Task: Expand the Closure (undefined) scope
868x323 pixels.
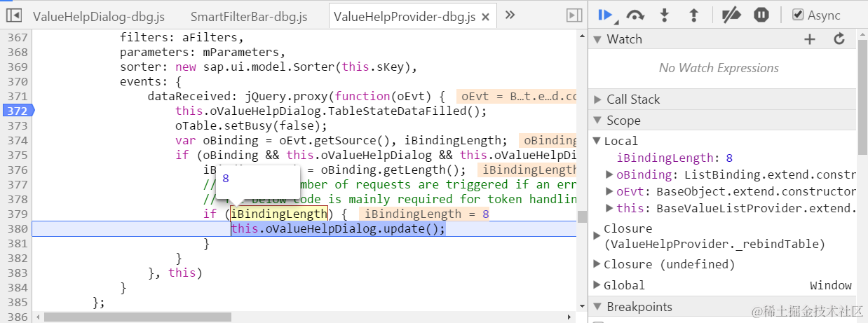Action: tap(597, 264)
